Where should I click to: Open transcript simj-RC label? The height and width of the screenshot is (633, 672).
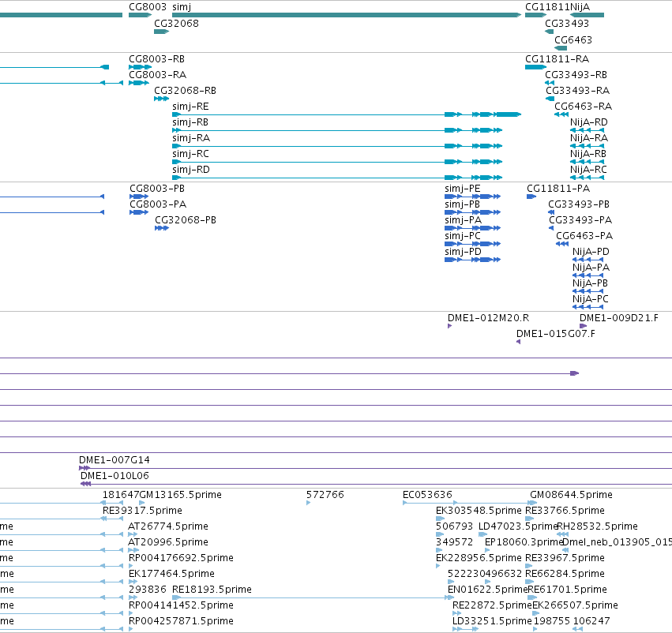[x=191, y=154]
